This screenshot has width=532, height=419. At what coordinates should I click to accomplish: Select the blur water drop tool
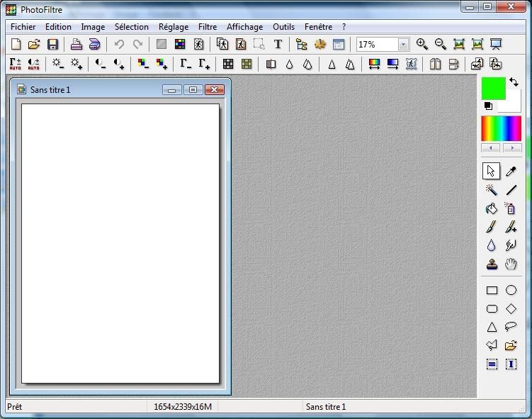point(492,245)
